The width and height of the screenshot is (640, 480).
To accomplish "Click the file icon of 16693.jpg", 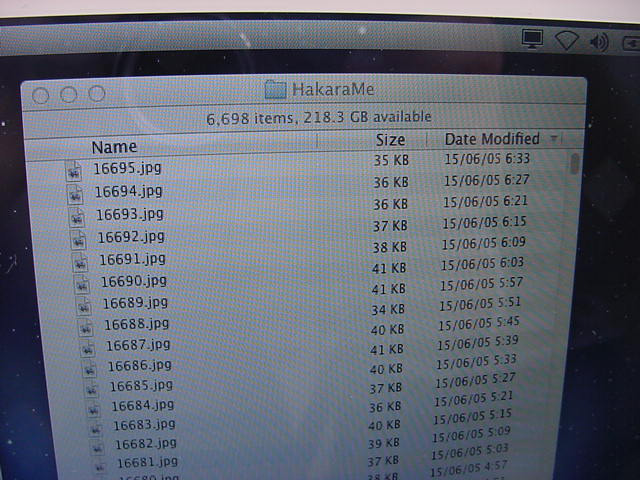I will (x=77, y=217).
